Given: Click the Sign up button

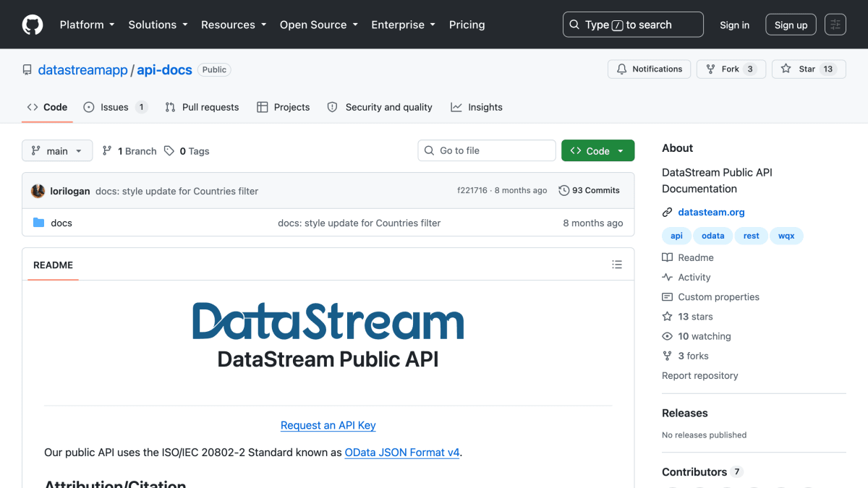Looking at the screenshot, I should [x=791, y=25].
